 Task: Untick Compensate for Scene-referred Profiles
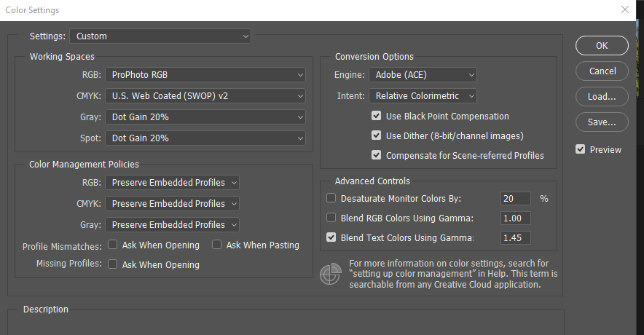[377, 155]
